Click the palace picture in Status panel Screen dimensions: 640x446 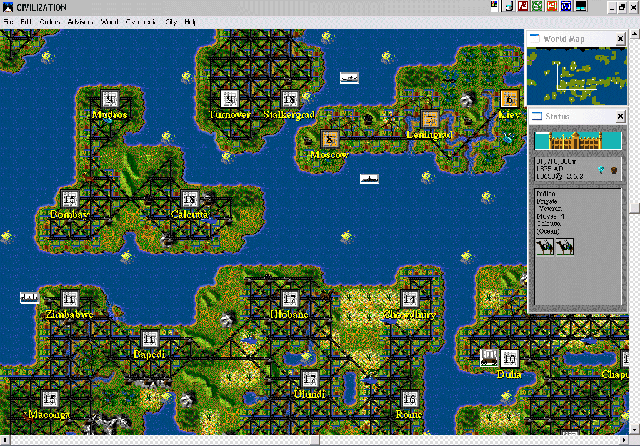tap(578, 141)
